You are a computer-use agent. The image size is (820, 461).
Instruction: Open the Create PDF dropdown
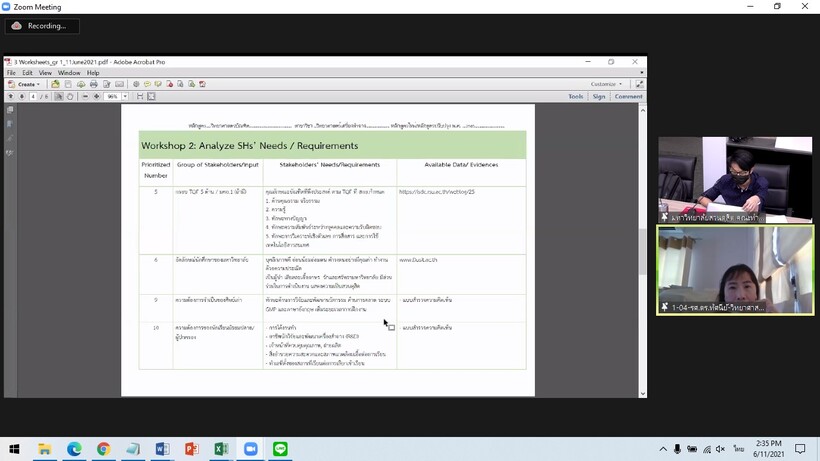pos(24,84)
